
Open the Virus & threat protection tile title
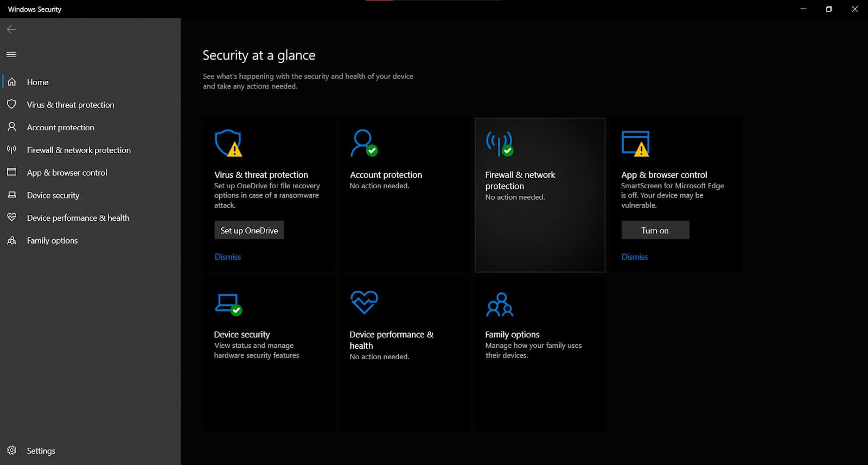click(x=261, y=175)
